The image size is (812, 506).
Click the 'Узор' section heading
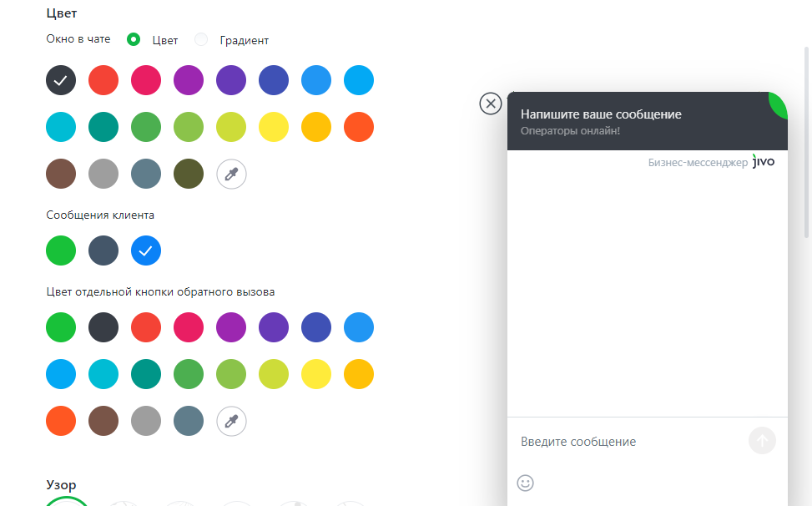coord(61,485)
